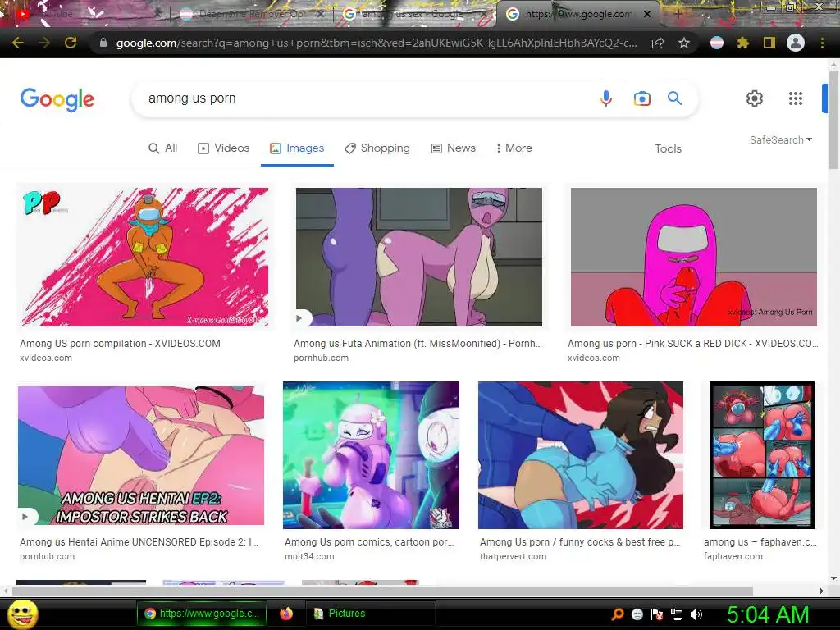Switch to the All results tab
This screenshot has height=630, width=840.
click(163, 148)
